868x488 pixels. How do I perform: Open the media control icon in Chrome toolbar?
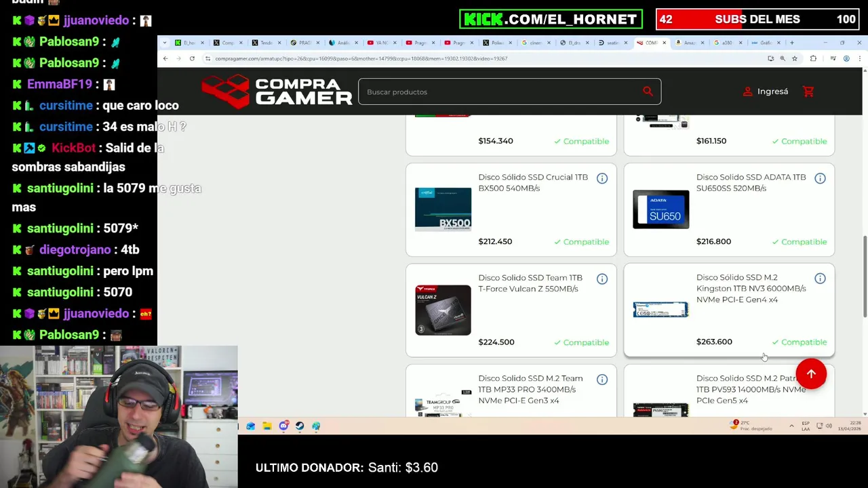[833, 58]
